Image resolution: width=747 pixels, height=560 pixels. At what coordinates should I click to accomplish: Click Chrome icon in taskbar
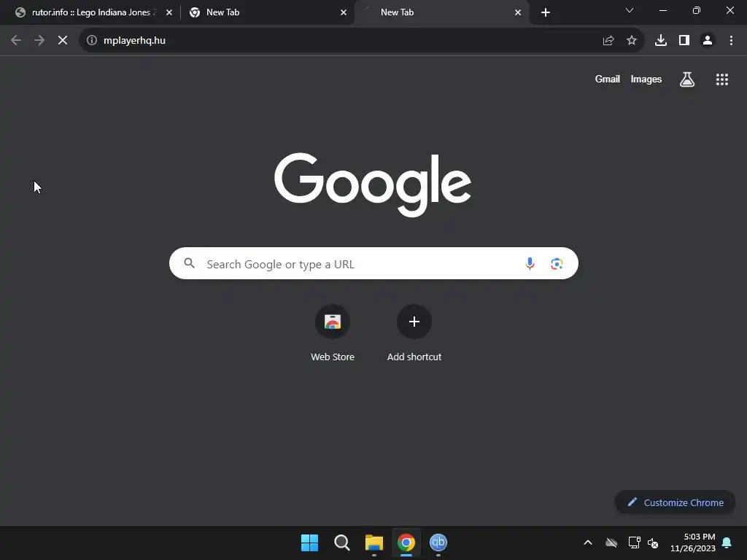(x=406, y=542)
